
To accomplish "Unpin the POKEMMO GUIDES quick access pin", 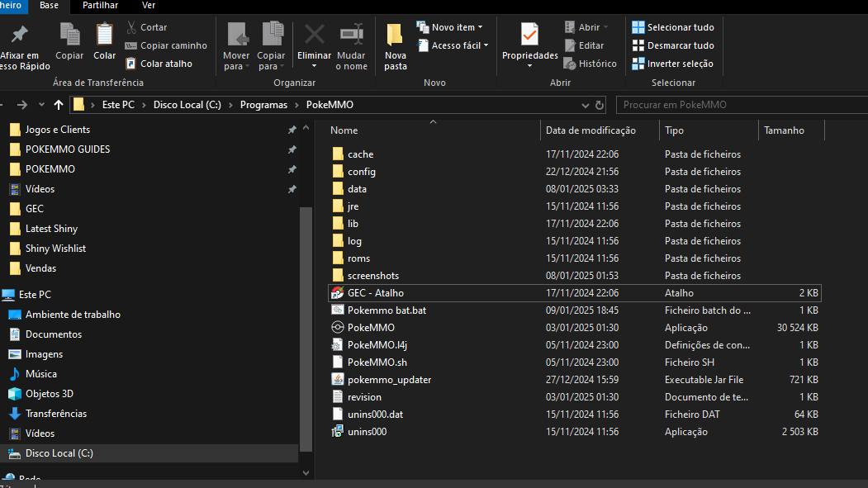I will [292, 149].
